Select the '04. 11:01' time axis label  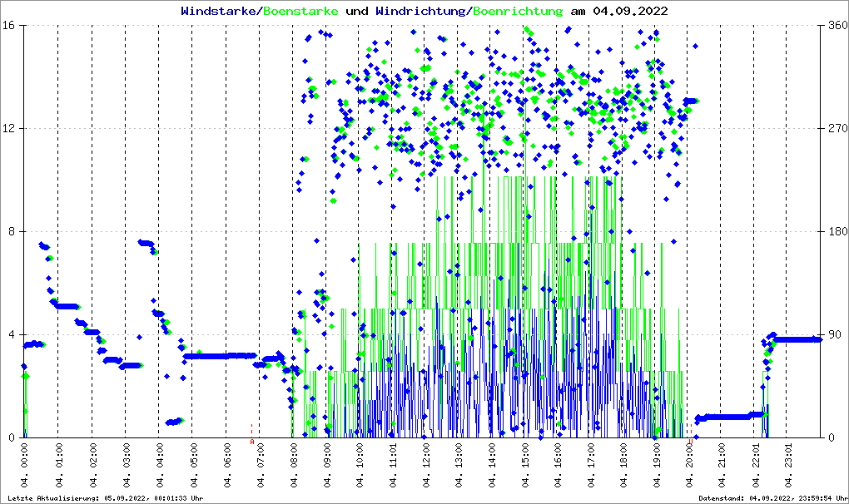[x=393, y=468]
